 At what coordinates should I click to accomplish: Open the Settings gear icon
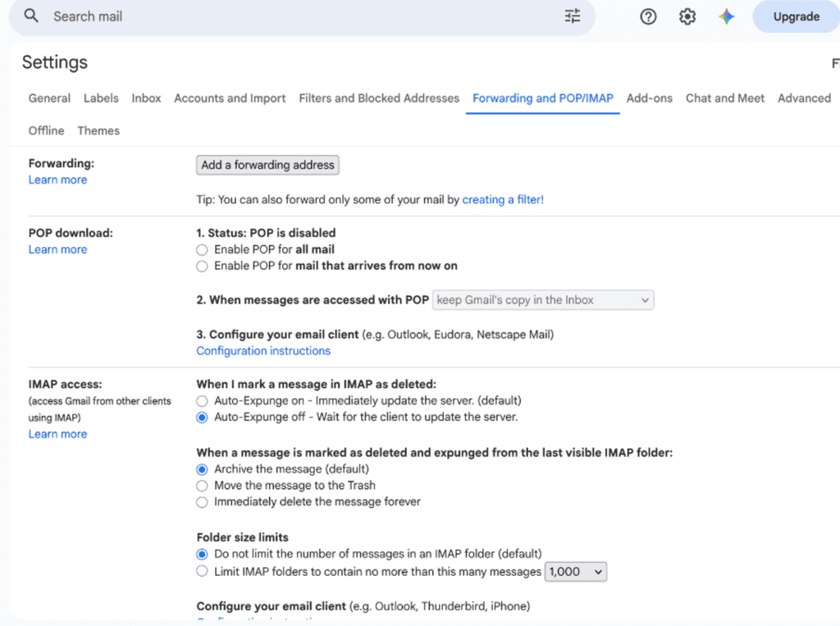(687, 16)
